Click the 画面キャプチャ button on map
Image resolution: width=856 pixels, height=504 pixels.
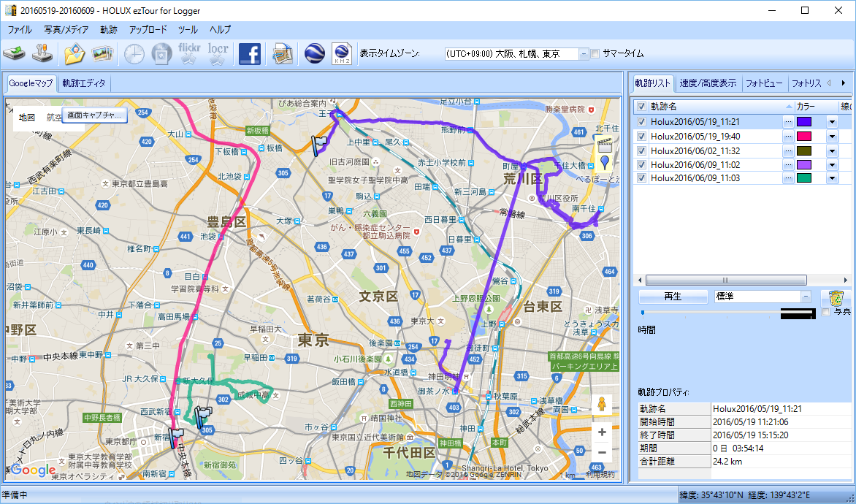pyautogui.click(x=94, y=115)
